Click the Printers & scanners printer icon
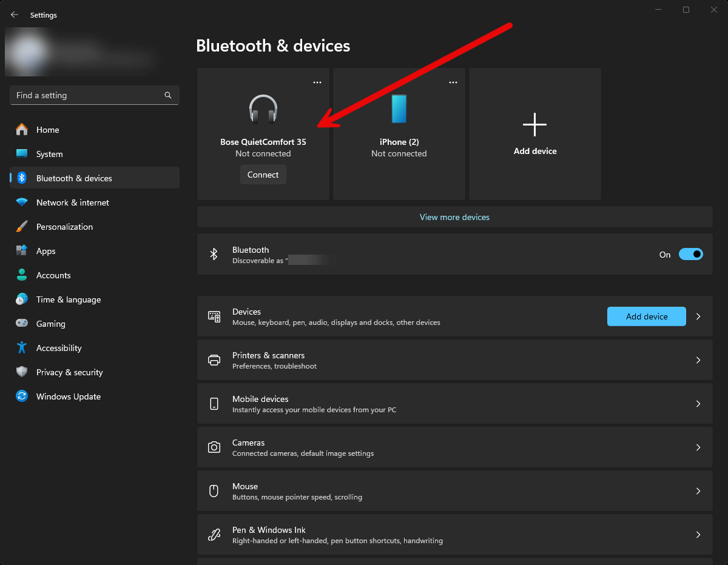Screen dimensions: 728x565 [214, 360]
